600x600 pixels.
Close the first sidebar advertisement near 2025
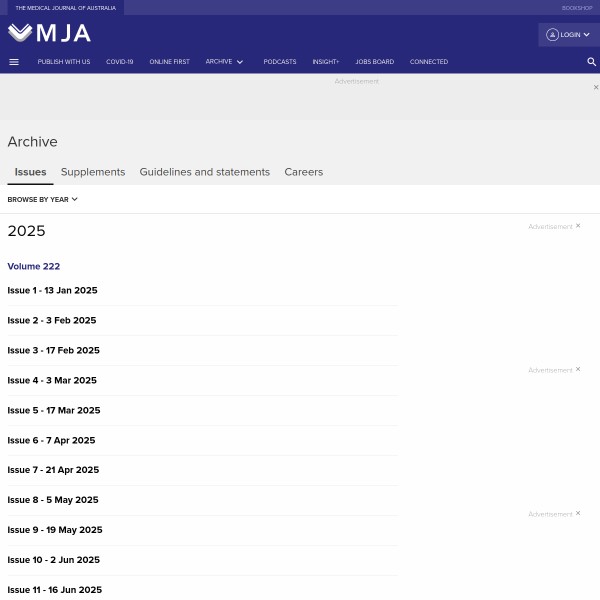pyautogui.click(x=578, y=226)
